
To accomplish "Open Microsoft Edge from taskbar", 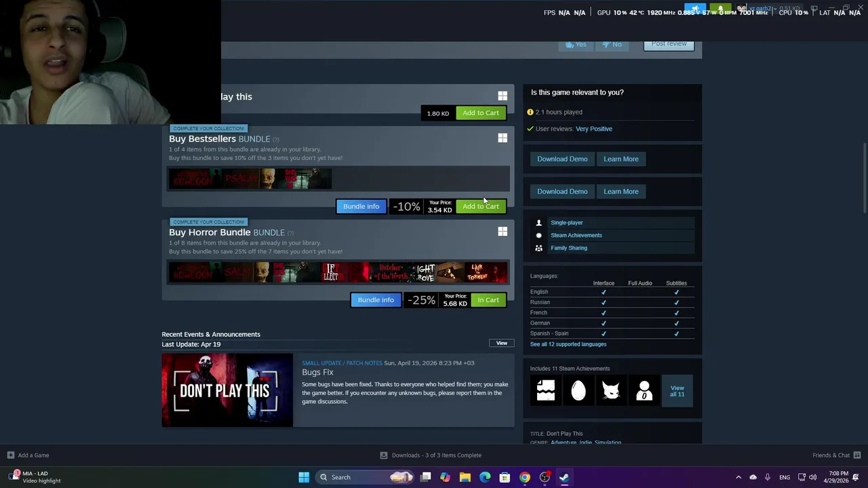I will pyautogui.click(x=485, y=477).
